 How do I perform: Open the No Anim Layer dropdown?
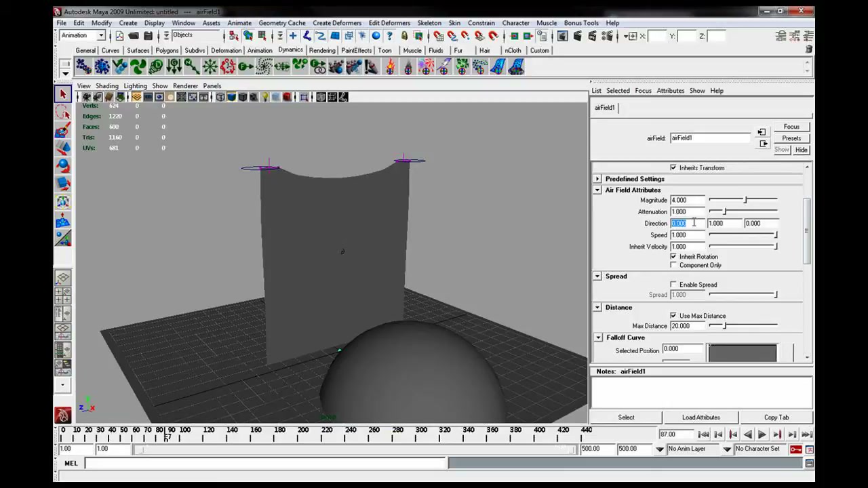[659, 449]
